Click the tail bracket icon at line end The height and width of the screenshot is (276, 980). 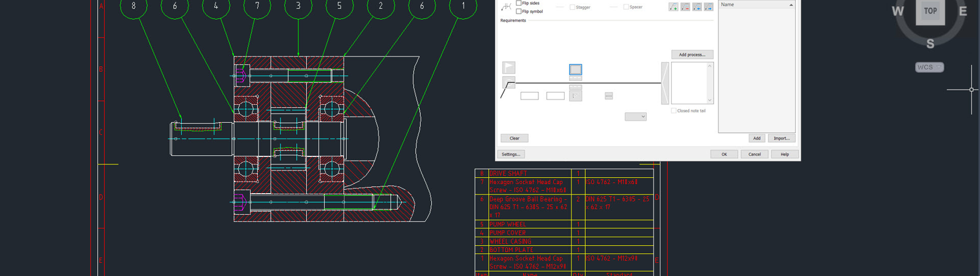pyautogui.click(x=665, y=83)
